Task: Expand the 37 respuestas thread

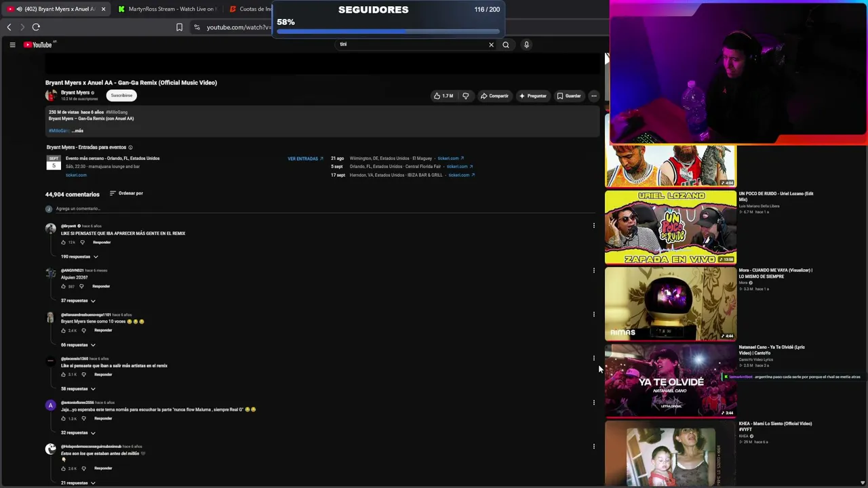Action: tap(78, 301)
